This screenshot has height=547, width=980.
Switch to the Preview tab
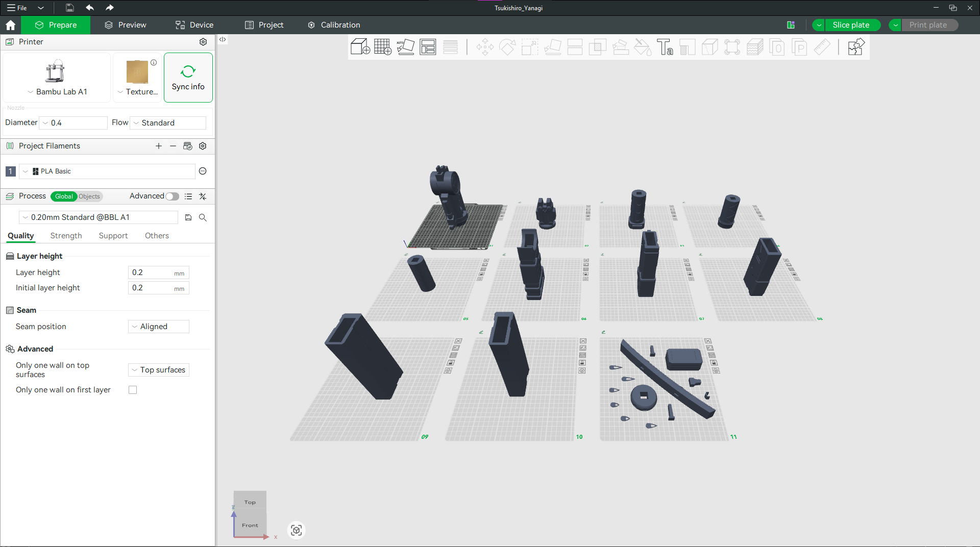coord(126,25)
